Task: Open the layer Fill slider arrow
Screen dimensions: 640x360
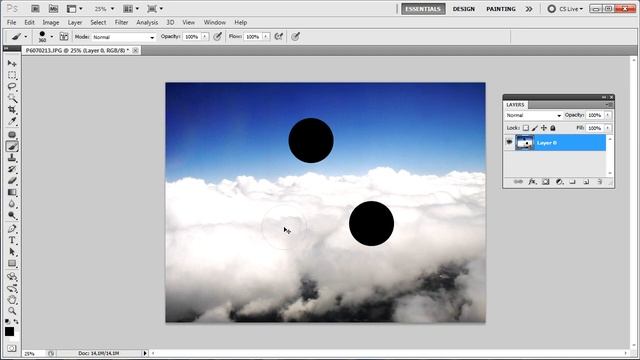Action: tap(608, 128)
